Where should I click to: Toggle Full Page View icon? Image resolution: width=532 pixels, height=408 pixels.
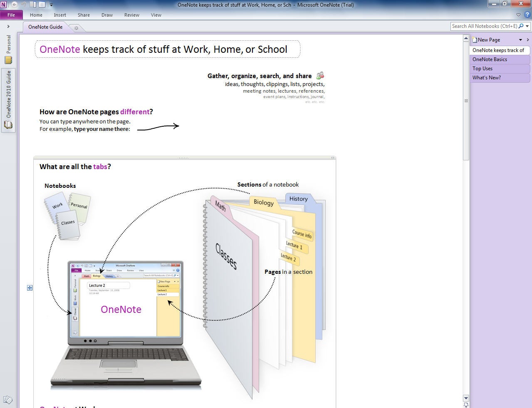click(x=42, y=5)
